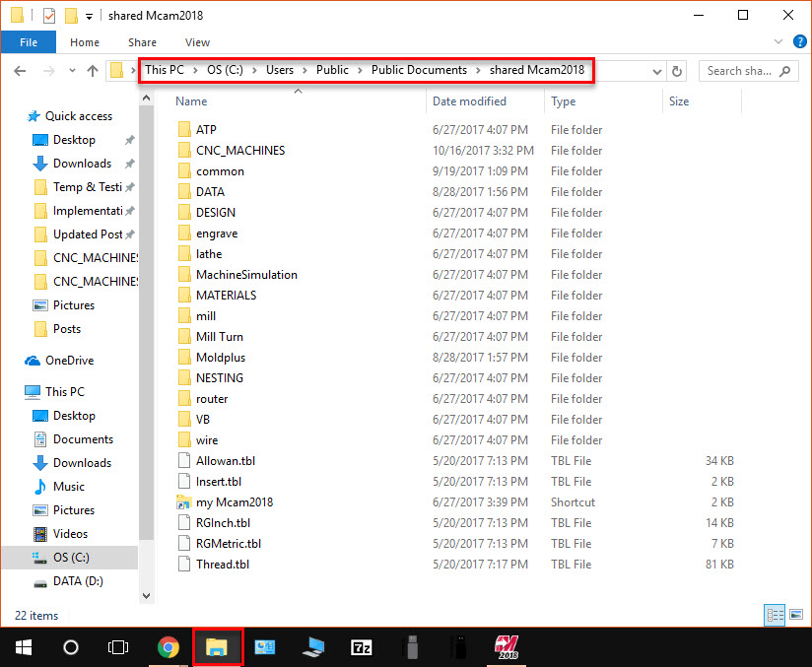Open Google Chrome from the taskbar
The width and height of the screenshot is (812, 667).
169,647
